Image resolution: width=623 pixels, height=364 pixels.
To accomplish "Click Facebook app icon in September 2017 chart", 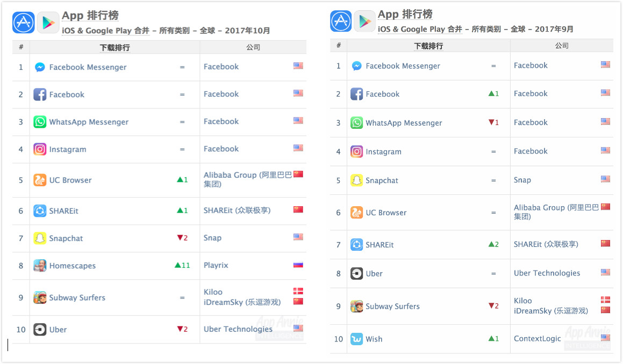I will coord(357,94).
